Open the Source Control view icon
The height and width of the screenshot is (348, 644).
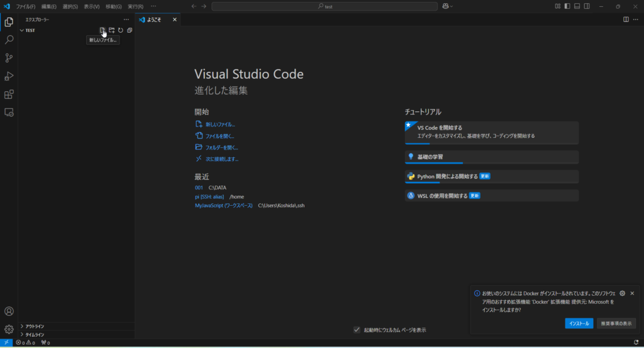9,58
